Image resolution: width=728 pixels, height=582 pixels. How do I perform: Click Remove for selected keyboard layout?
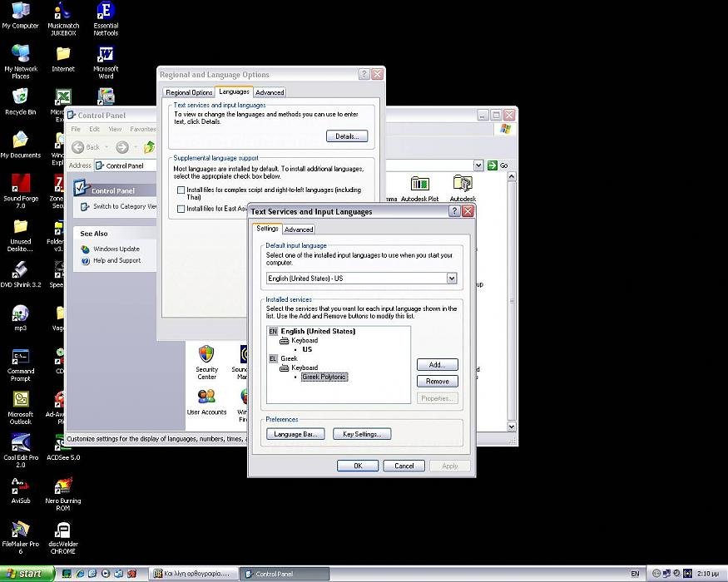[x=437, y=381]
